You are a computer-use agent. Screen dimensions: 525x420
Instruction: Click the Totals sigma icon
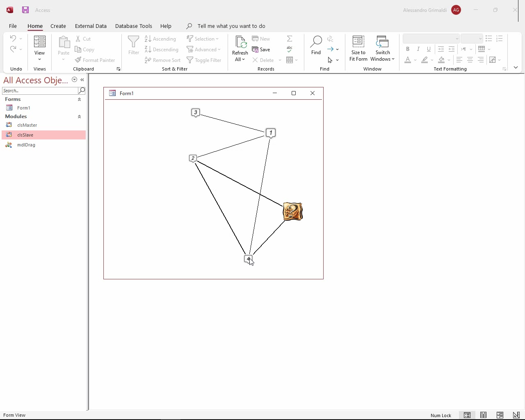click(x=290, y=39)
